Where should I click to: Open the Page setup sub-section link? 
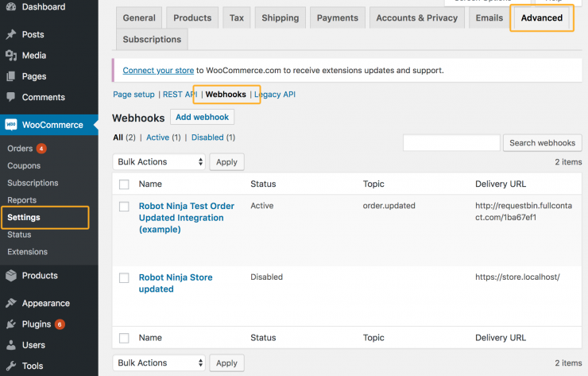[133, 94]
